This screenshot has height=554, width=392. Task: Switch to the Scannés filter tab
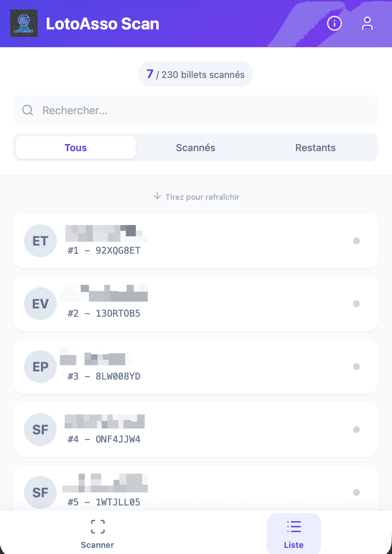pos(195,148)
